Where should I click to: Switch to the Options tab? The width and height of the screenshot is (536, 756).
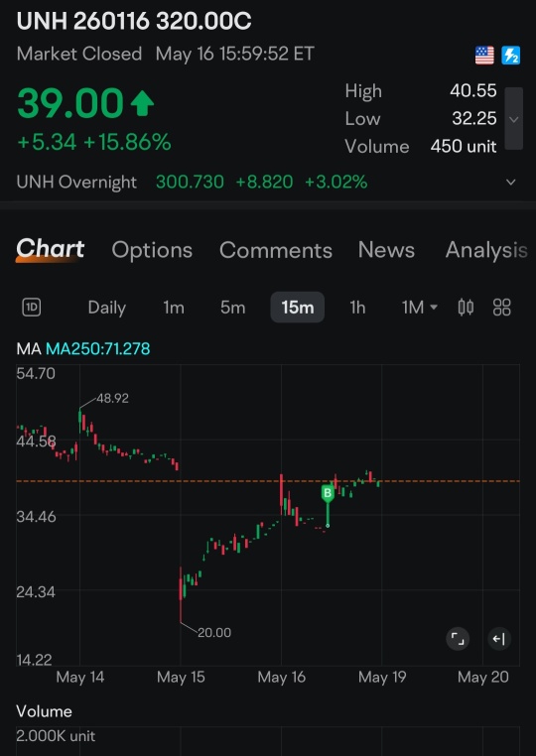pyautogui.click(x=152, y=250)
